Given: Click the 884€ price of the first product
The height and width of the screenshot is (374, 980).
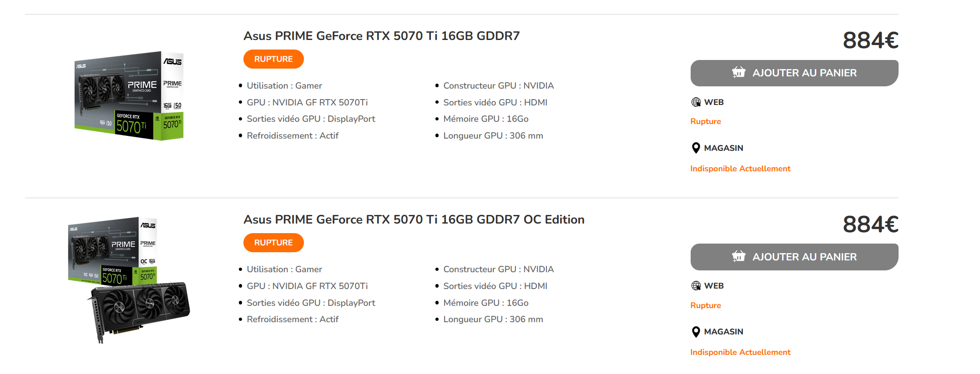Looking at the screenshot, I should pyautogui.click(x=870, y=40).
